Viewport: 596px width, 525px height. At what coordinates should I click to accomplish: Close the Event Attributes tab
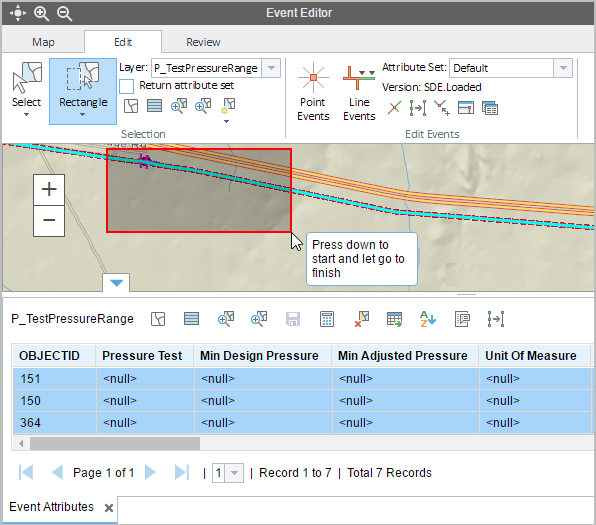(x=109, y=508)
